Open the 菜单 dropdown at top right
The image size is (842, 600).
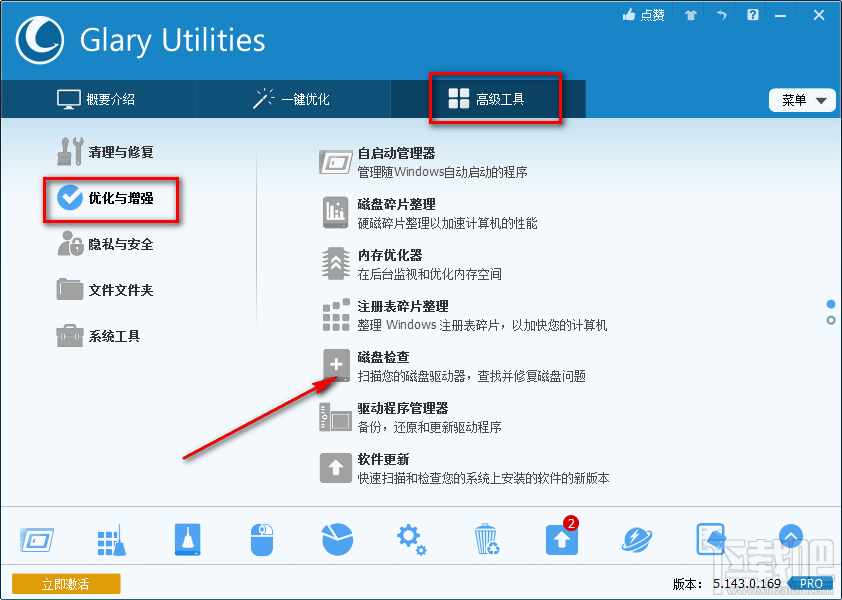(x=801, y=100)
